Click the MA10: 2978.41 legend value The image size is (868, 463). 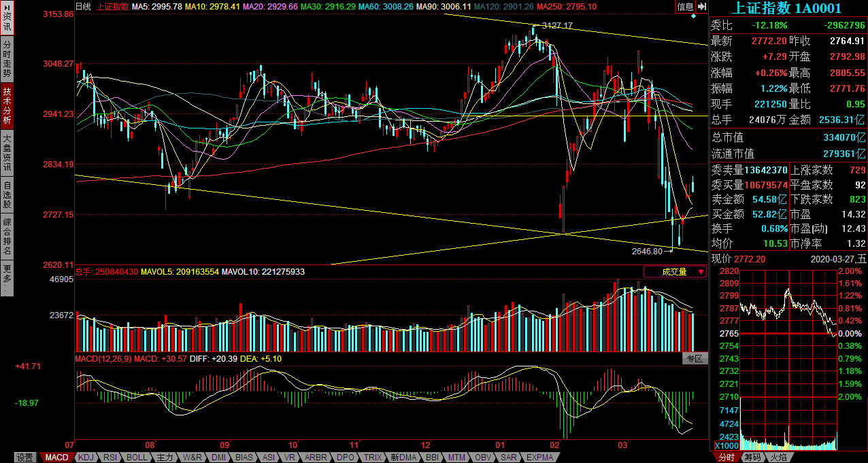(212, 7)
